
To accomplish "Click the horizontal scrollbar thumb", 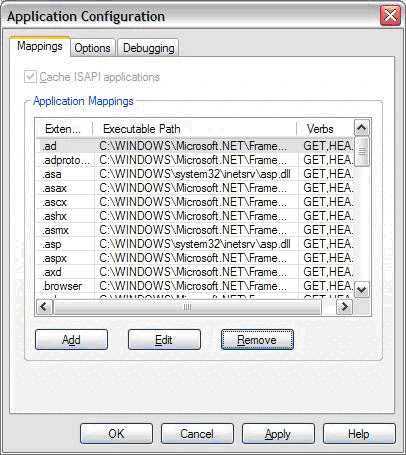I will [x=187, y=307].
